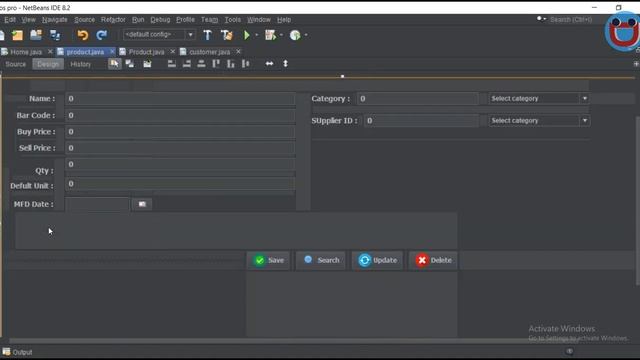Click the Save All icon
This screenshot has height=360, width=640.
tap(55, 35)
